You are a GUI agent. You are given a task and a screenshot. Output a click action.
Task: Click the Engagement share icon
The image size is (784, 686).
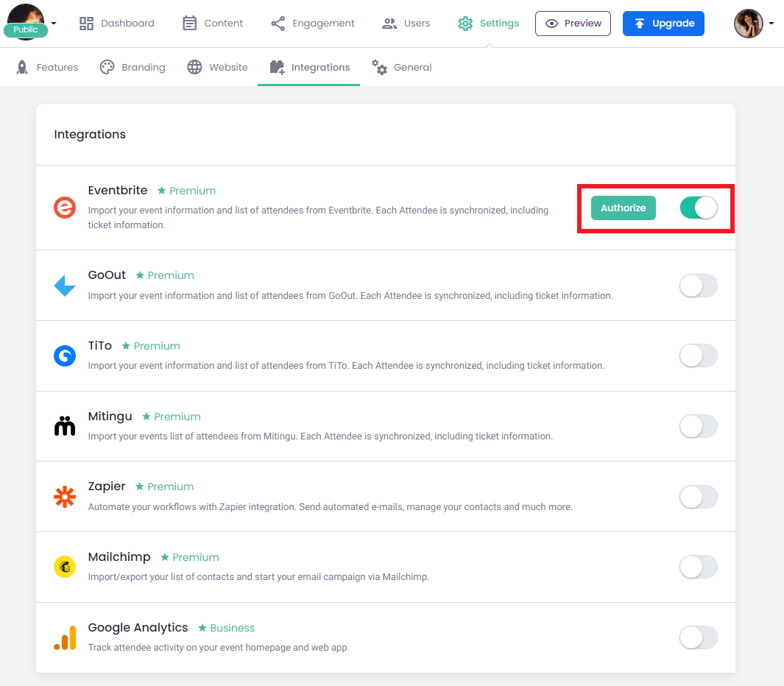pos(278,24)
